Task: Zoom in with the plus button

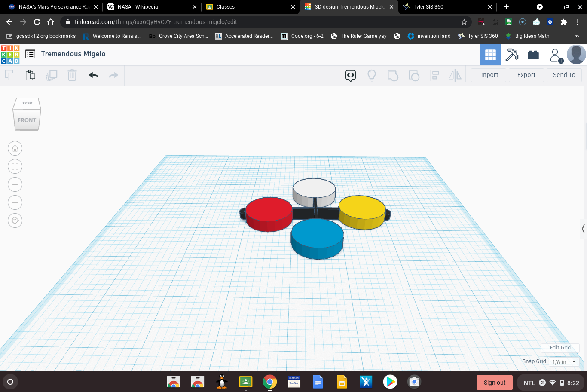Action: coord(15,184)
